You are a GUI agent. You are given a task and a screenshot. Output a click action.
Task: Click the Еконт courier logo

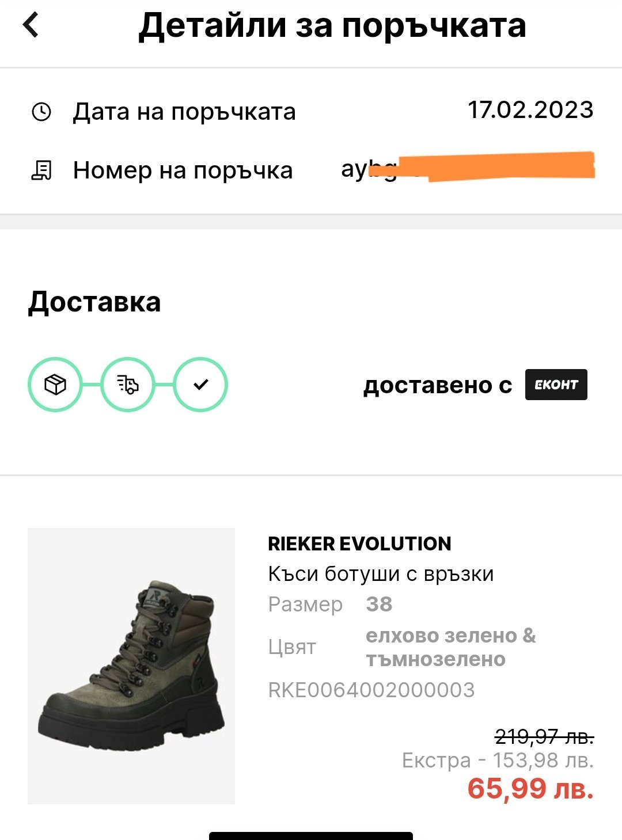click(x=556, y=385)
